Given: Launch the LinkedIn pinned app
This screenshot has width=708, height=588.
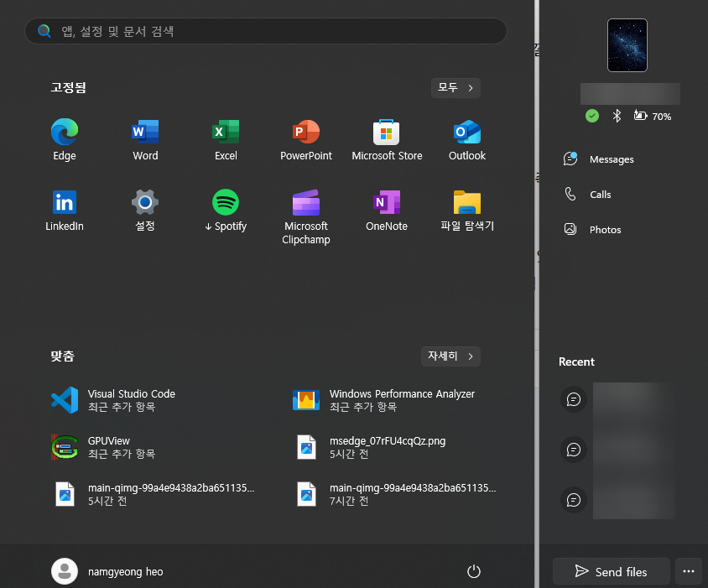Looking at the screenshot, I should [x=64, y=210].
